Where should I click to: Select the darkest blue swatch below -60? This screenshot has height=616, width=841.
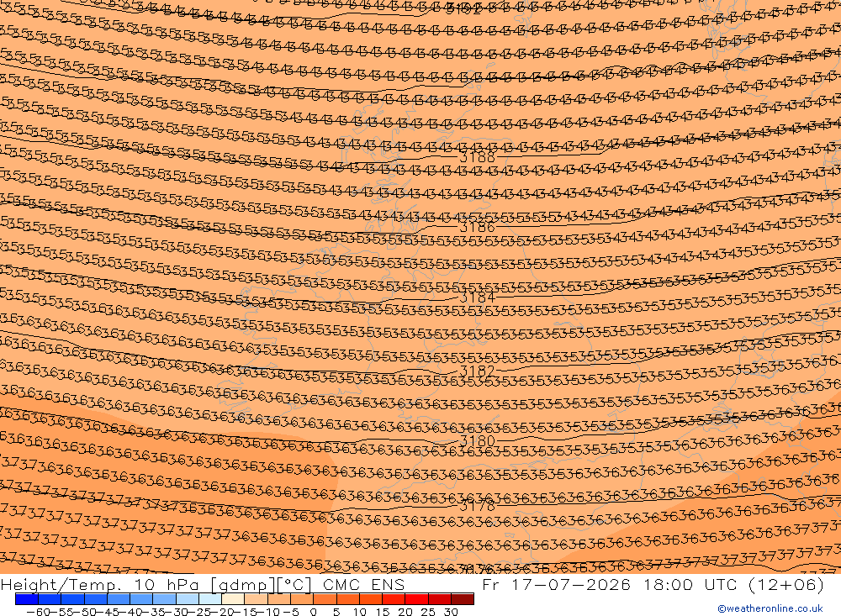27,599
